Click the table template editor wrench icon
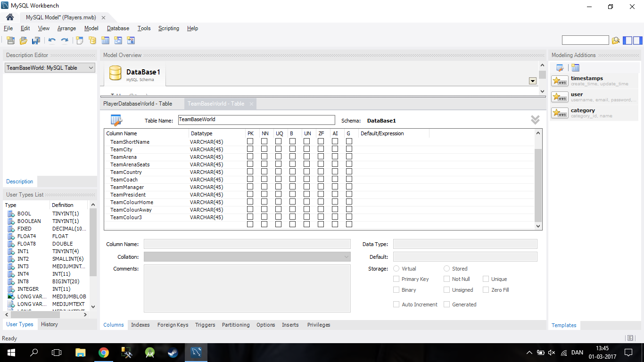Viewport: 644px width, 362px height. (x=560, y=67)
